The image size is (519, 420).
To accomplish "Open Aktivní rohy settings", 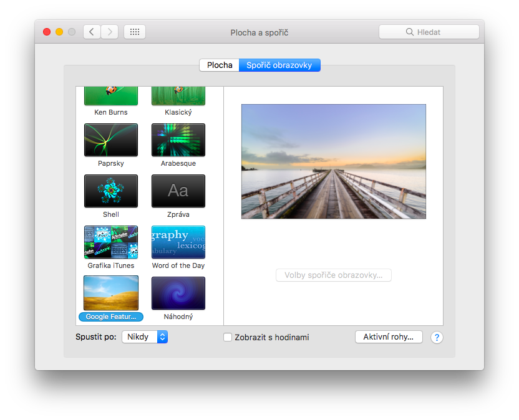I will pyautogui.click(x=389, y=337).
